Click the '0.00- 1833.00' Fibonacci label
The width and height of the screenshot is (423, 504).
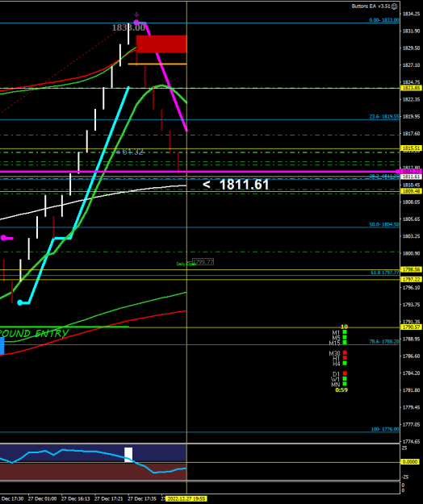point(384,20)
